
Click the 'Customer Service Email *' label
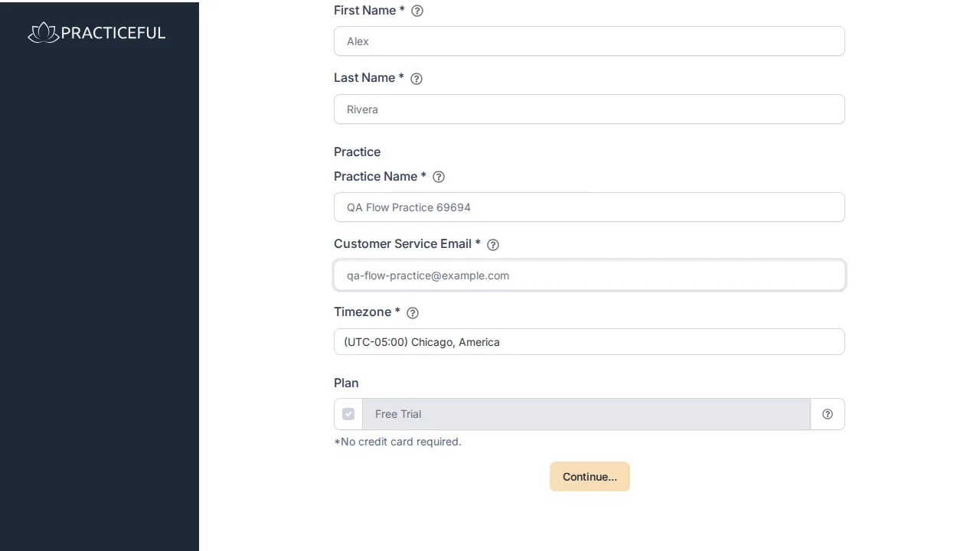tap(407, 243)
